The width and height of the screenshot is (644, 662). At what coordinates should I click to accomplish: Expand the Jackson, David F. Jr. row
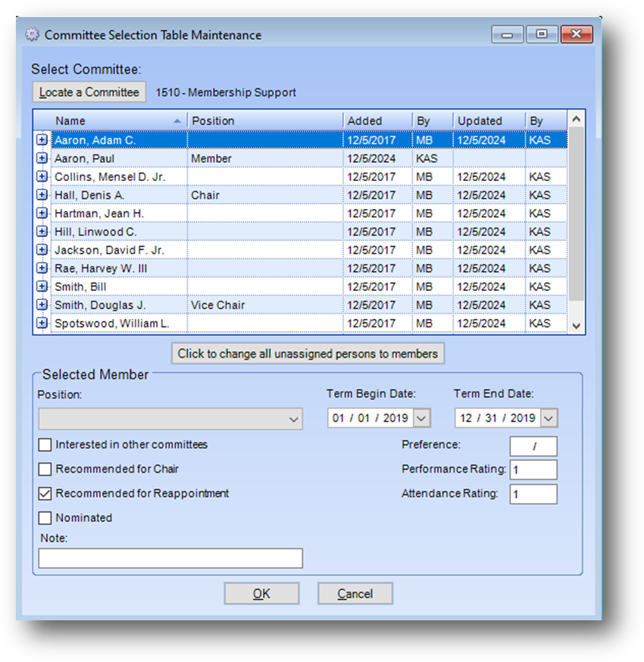[x=42, y=249]
